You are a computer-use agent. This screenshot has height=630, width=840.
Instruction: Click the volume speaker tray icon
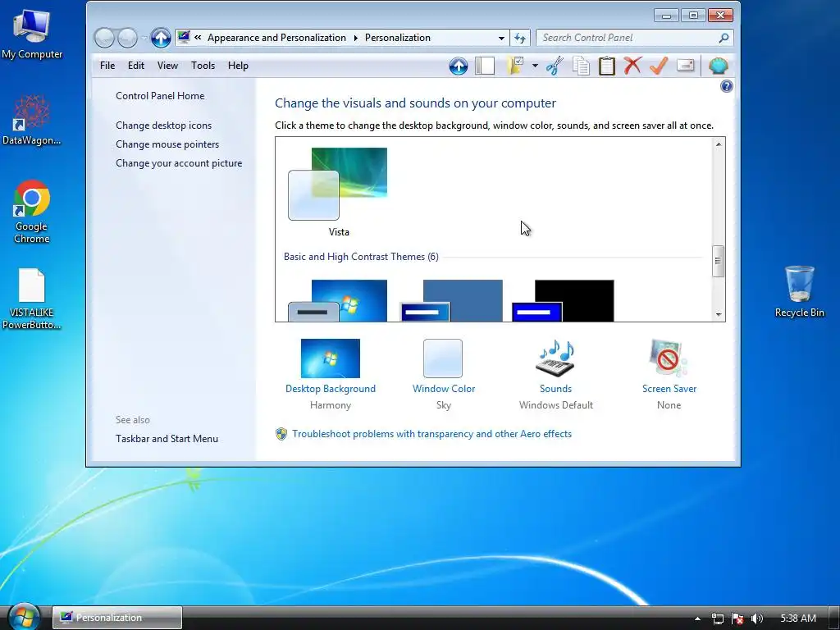coord(757,619)
